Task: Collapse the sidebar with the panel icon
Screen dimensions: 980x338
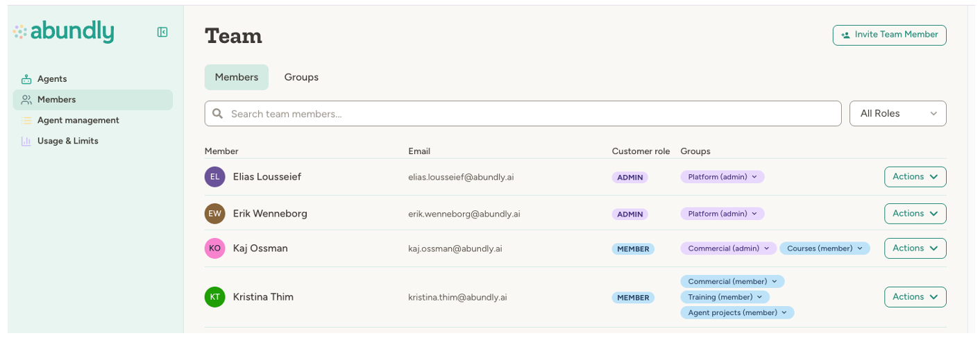Action: pos(162,32)
